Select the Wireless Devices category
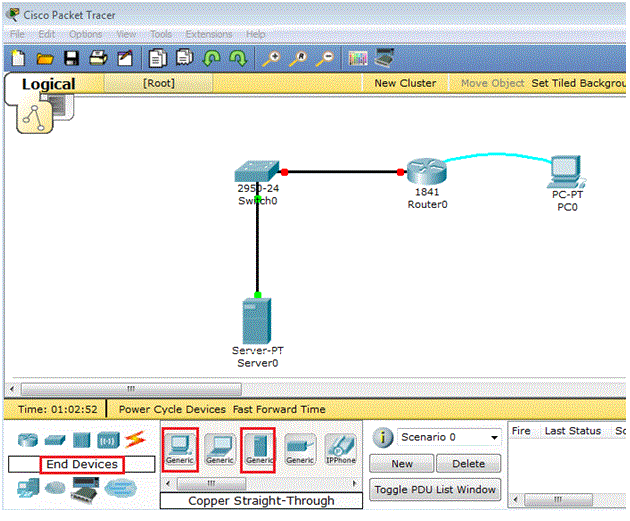Viewport: 630px width, 521px height. pos(108,440)
